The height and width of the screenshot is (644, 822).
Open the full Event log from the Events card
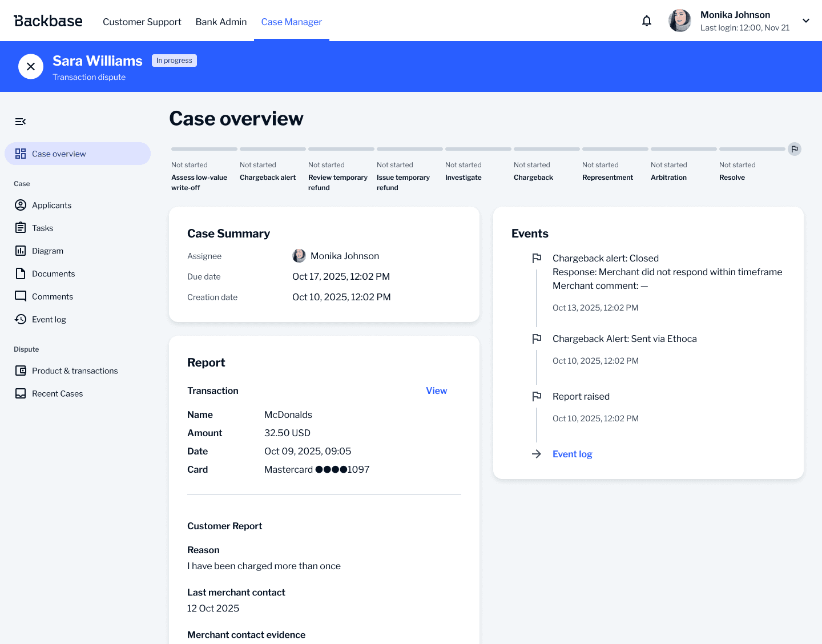(572, 454)
